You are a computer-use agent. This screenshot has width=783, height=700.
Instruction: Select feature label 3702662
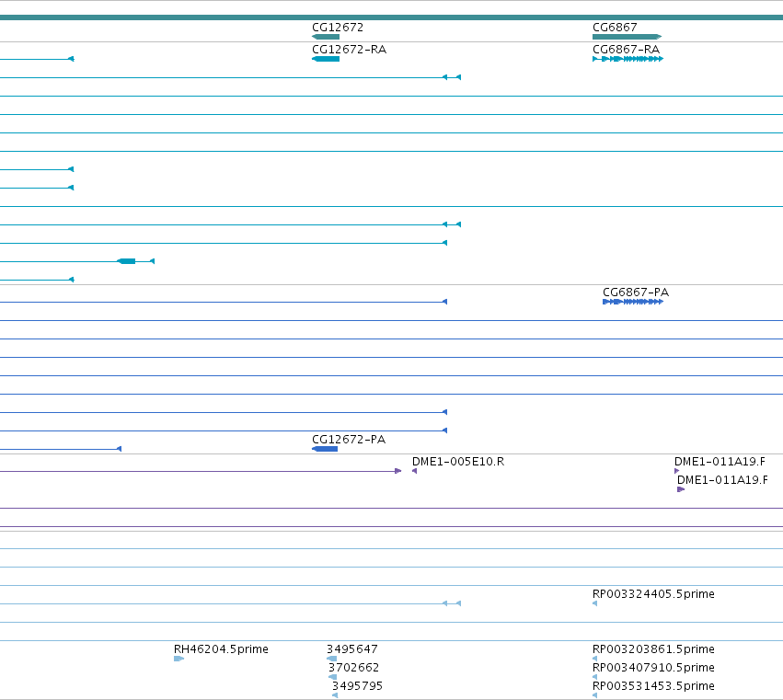353,668
